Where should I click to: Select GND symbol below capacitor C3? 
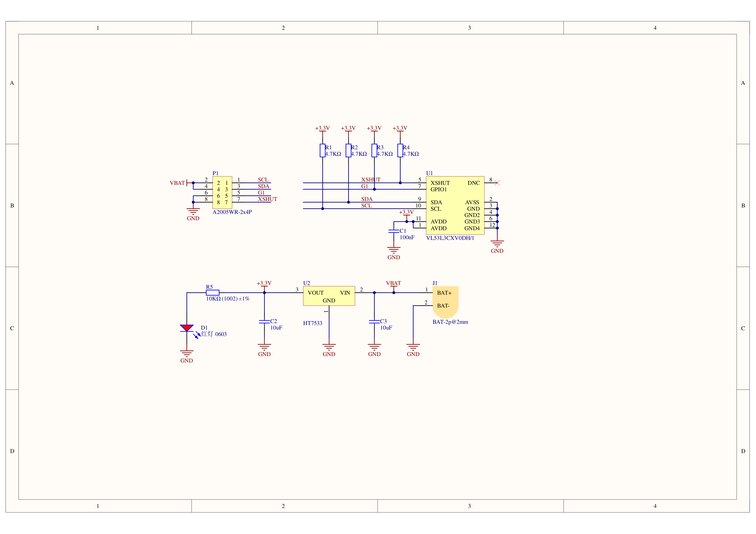pyautogui.click(x=374, y=347)
